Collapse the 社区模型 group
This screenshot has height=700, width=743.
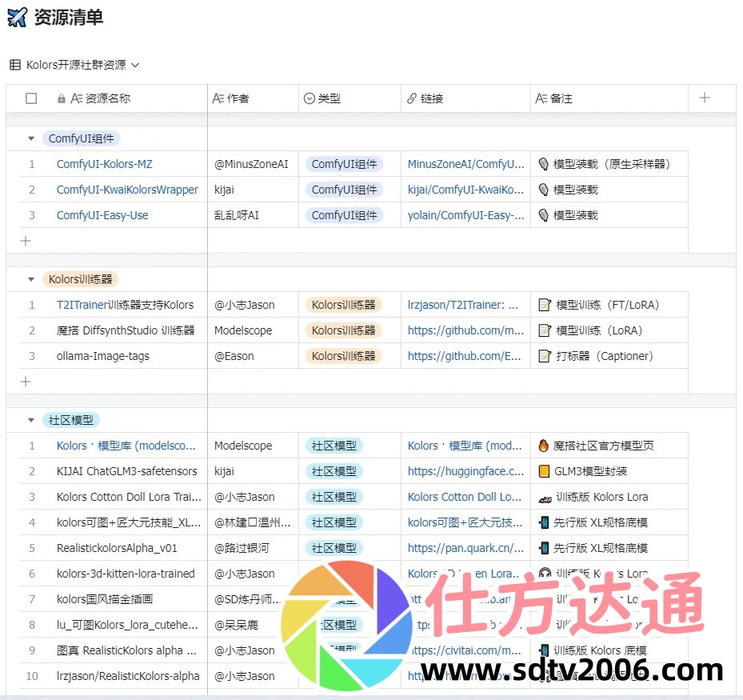[x=31, y=420]
